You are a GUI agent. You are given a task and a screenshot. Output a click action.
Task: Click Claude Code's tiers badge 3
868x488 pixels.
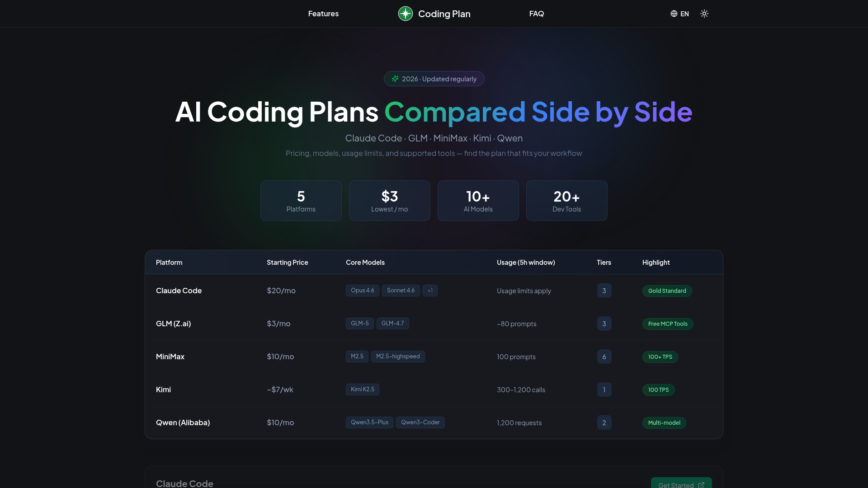click(x=604, y=291)
